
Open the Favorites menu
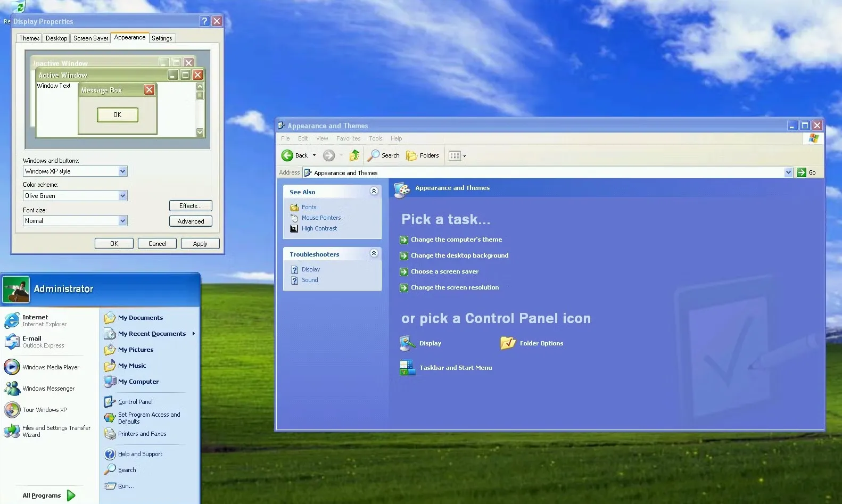coord(348,138)
